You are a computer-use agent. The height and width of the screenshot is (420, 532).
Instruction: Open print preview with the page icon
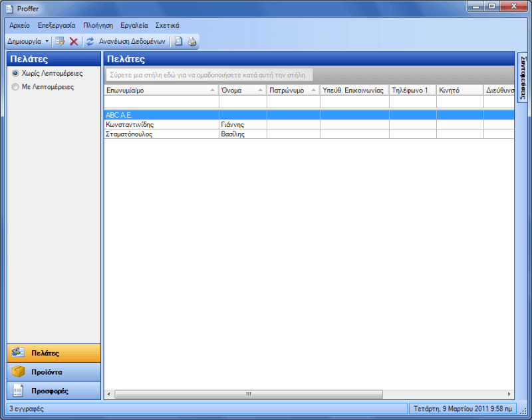click(x=178, y=41)
